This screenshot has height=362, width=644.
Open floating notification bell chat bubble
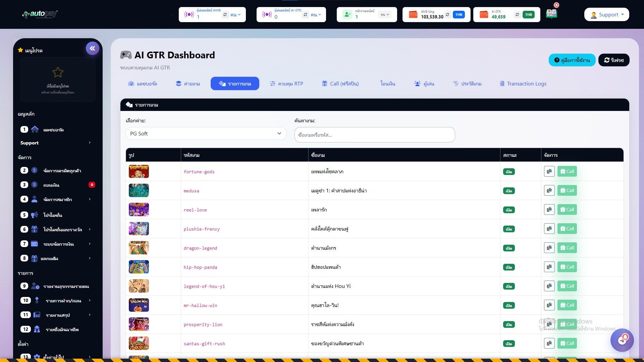coord(622,340)
